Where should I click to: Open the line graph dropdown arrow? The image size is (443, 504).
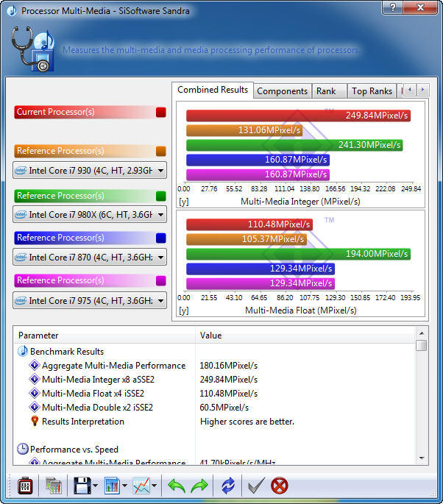[x=155, y=486]
